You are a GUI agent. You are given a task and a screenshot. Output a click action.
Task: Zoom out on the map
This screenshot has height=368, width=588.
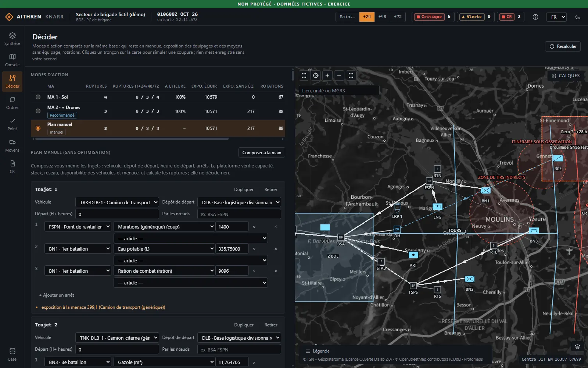339,75
